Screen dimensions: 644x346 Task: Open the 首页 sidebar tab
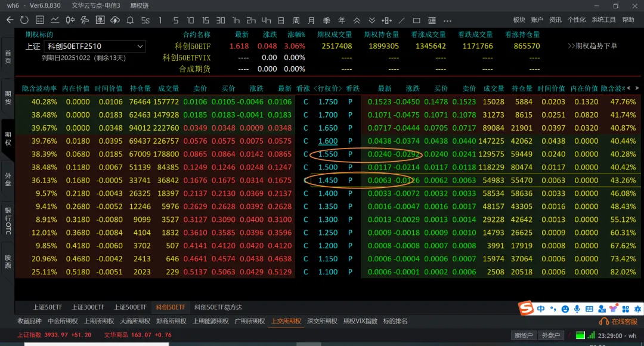pyautogui.click(x=8, y=57)
